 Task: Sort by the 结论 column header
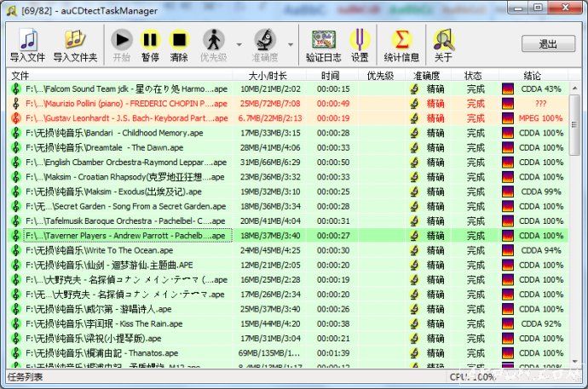point(533,75)
